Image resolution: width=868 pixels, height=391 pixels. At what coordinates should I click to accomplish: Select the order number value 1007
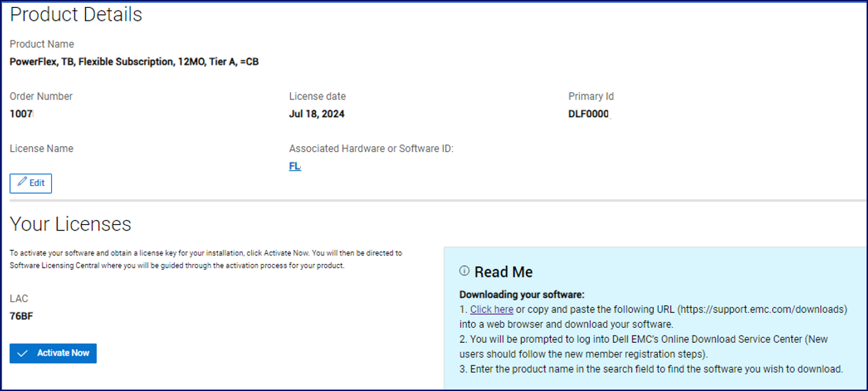[22, 114]
